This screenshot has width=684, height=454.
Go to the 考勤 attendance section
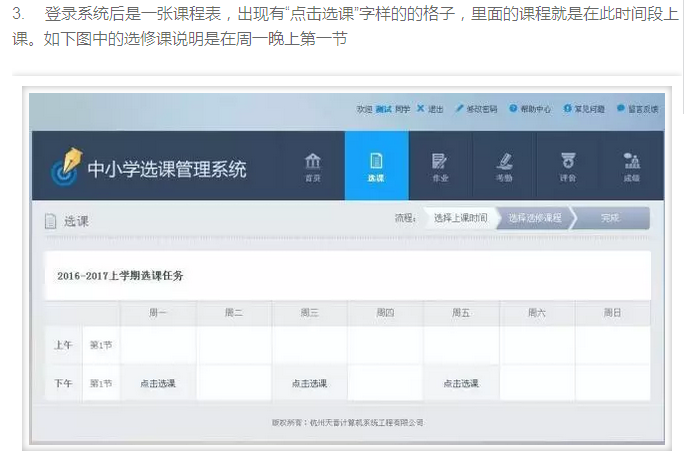(x=504, y=167)
